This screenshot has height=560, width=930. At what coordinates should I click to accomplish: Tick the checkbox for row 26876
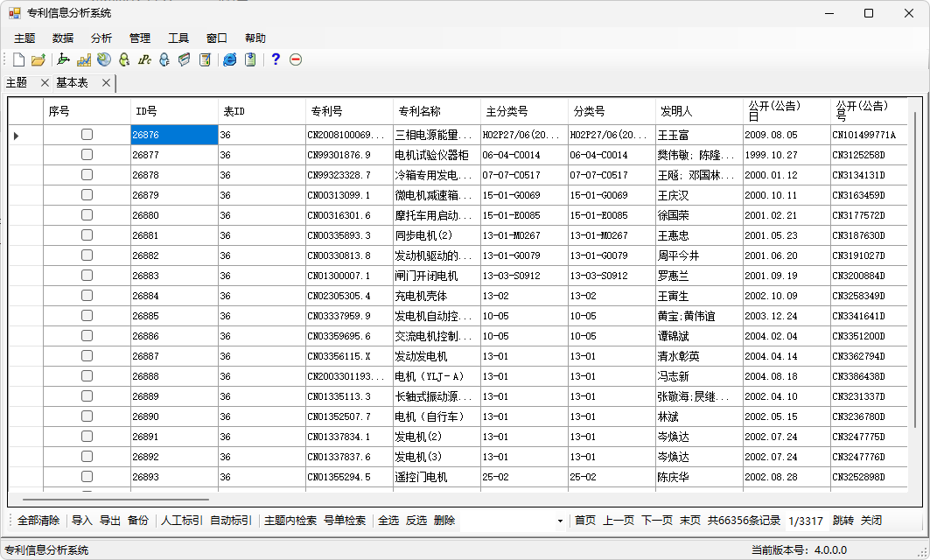[87, 135]
